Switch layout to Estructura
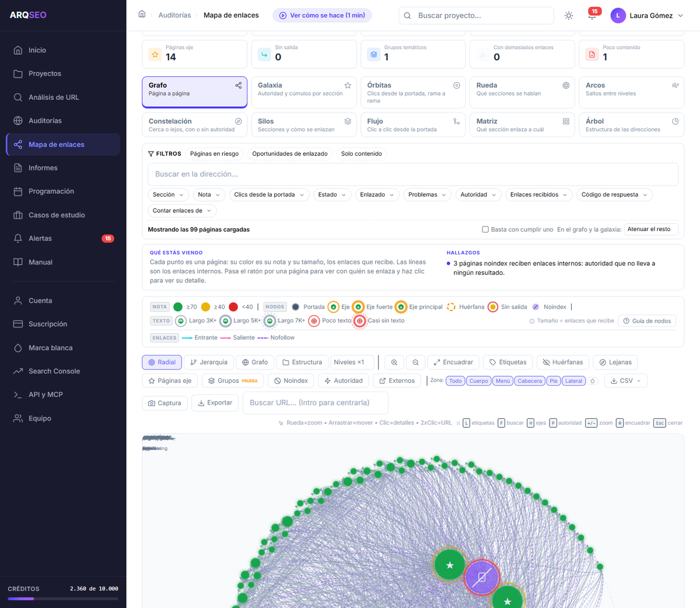The width and height of the screenshot is (700, 608). click(x=302, y=362)
